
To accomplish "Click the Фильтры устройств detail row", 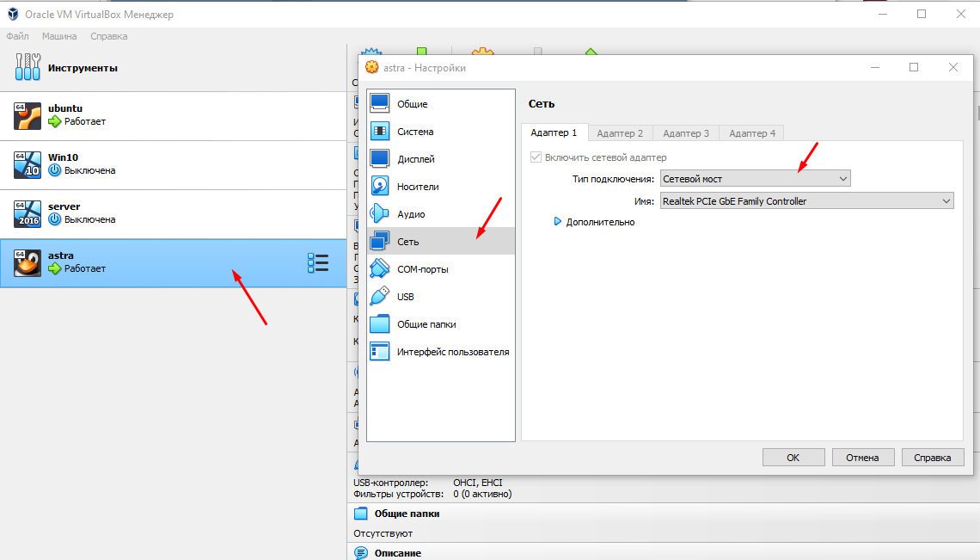I will tap(432, 494).
